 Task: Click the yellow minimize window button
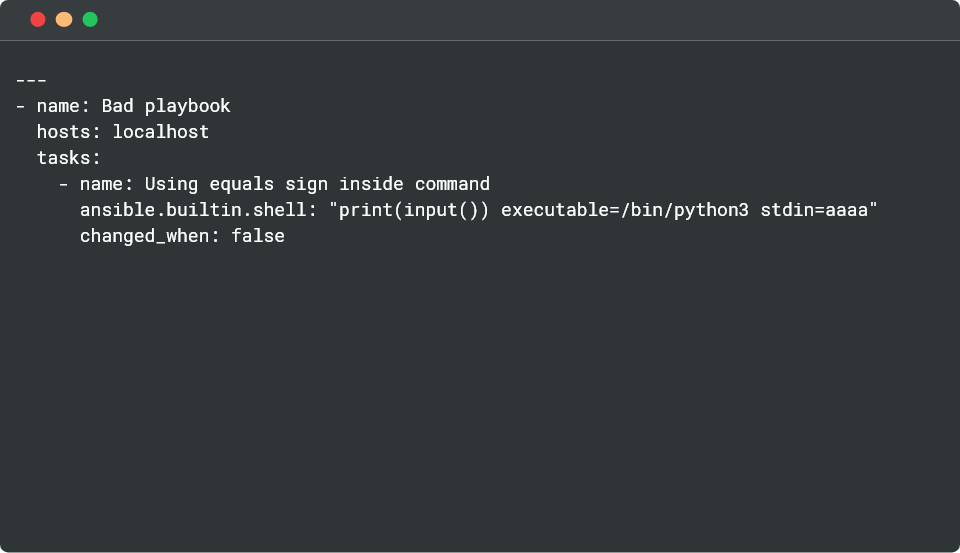click(64, 19)
